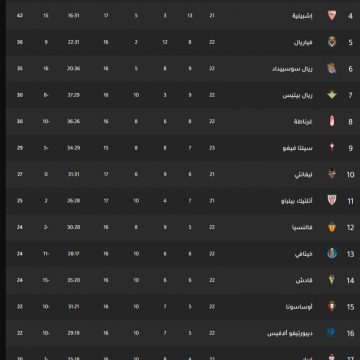Click the Granada crest in row 8
Viewport: 360px width, 360px height.
coord(332,121)
